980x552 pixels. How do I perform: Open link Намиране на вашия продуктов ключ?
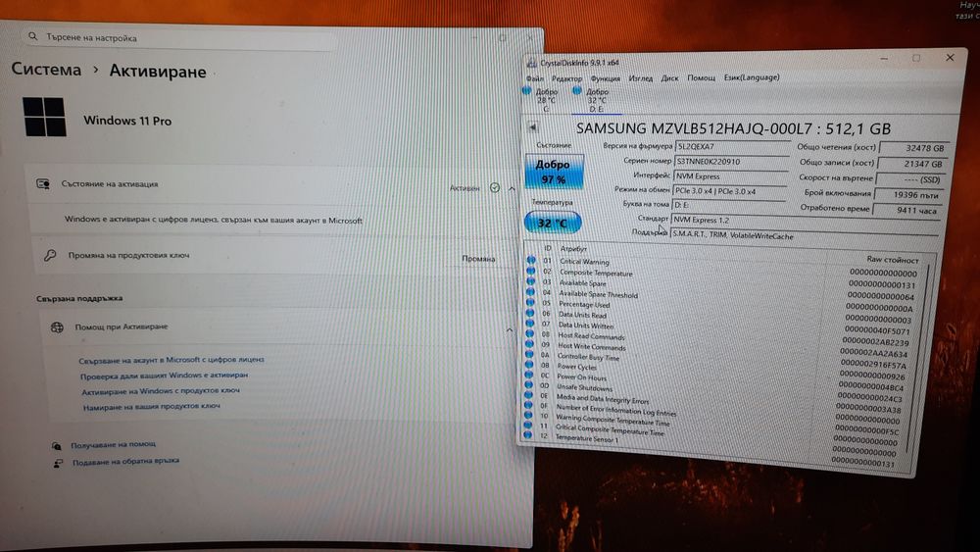pos(152,406)
